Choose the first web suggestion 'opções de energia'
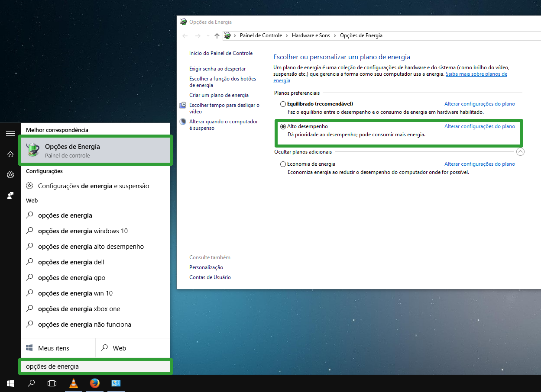 (95, 215)
